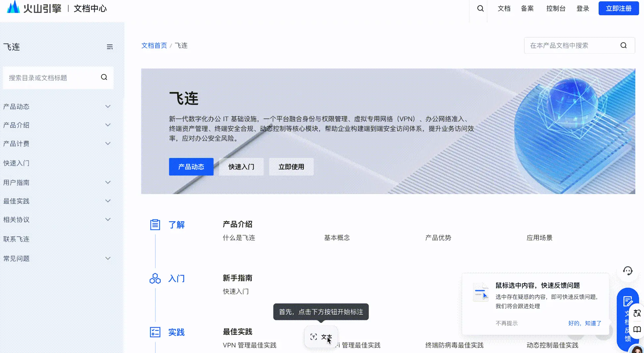The height and width of the screenshot is (353, 644).
Task: Focus the 在本产品文档中搜索 input field
Action: tap(572, 45)
